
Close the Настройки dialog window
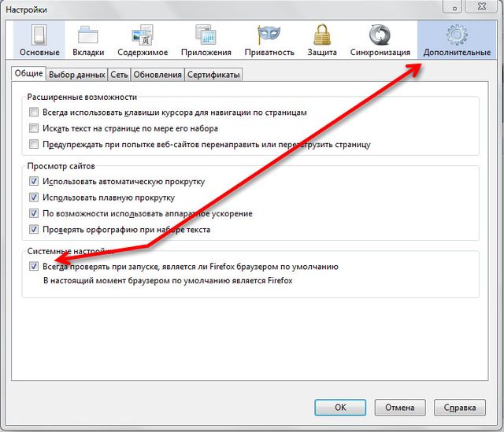(x=482, y=6)
